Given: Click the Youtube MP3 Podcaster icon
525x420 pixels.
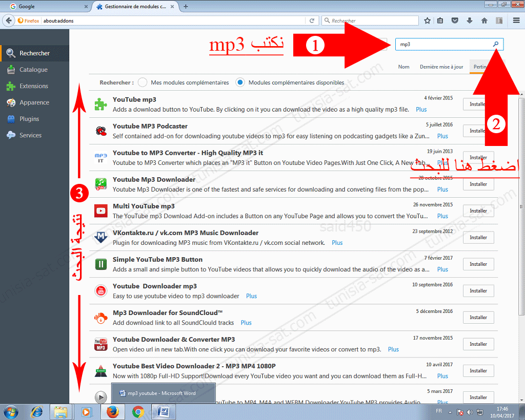Looking at the screenshot, I should [101, 131].
